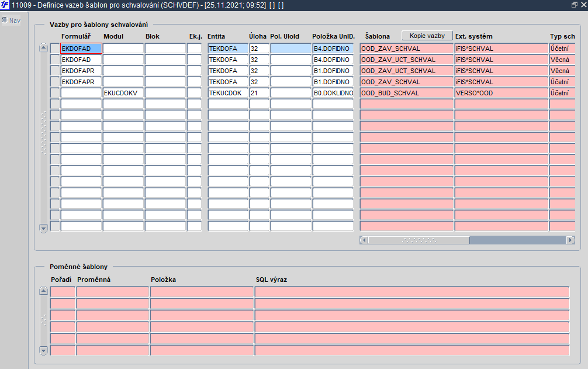Click right arrow of horizontal scrollbar
Screen dimensions: 588x369
[x=570, y=240]
